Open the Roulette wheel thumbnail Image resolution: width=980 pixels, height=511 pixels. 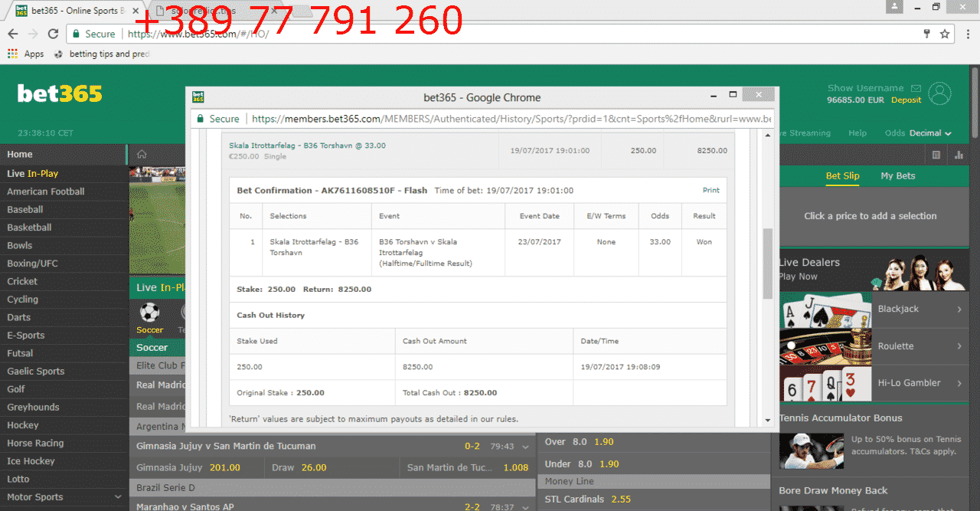point(825,346)
